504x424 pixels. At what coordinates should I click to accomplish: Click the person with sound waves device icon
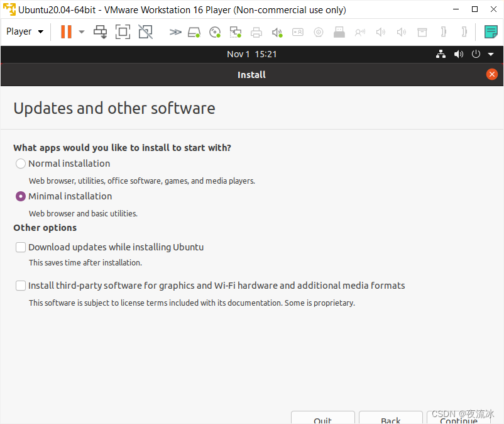pos(360,32)
